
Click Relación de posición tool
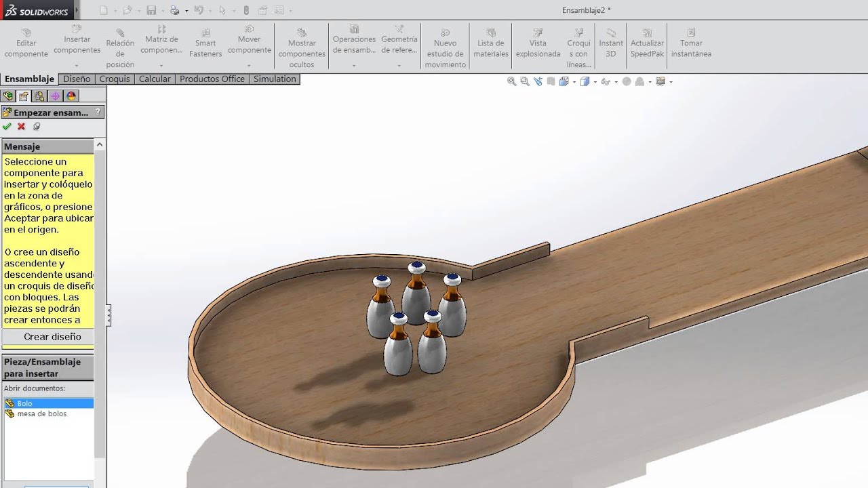[120, 48]
